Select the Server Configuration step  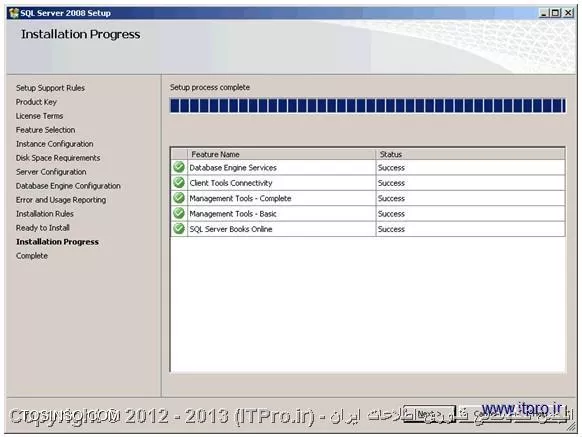[51, 172]
